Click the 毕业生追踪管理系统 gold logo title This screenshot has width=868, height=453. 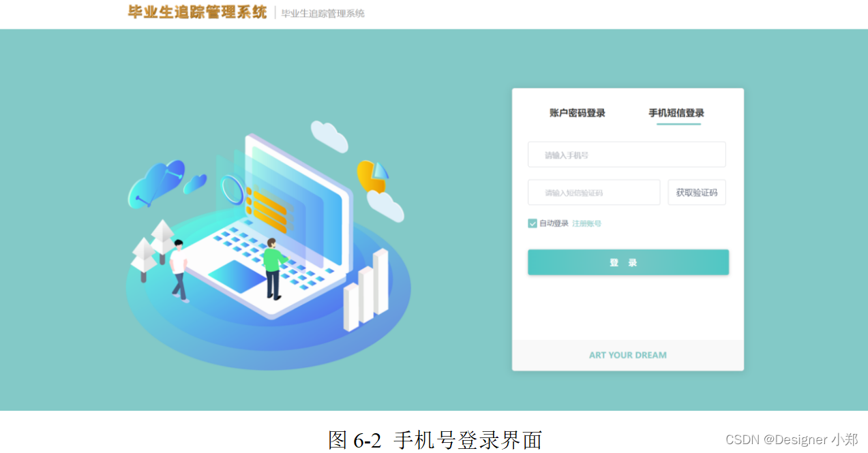pyautogui.click(x=198, y=12)
